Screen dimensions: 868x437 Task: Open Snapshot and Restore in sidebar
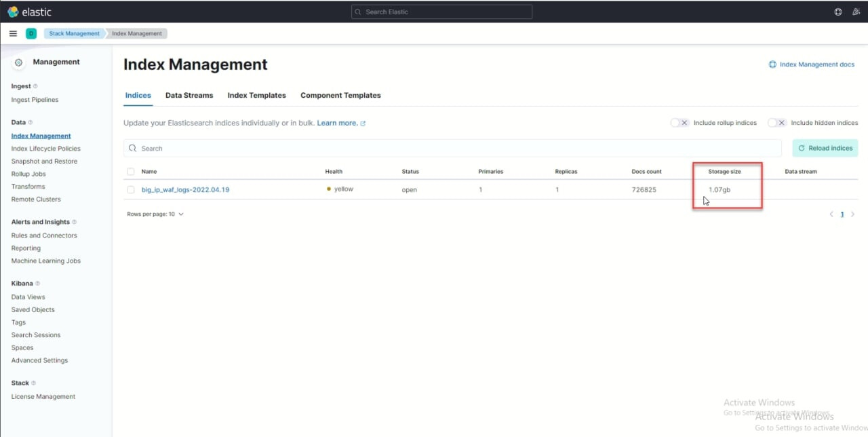tap(44, 161)
